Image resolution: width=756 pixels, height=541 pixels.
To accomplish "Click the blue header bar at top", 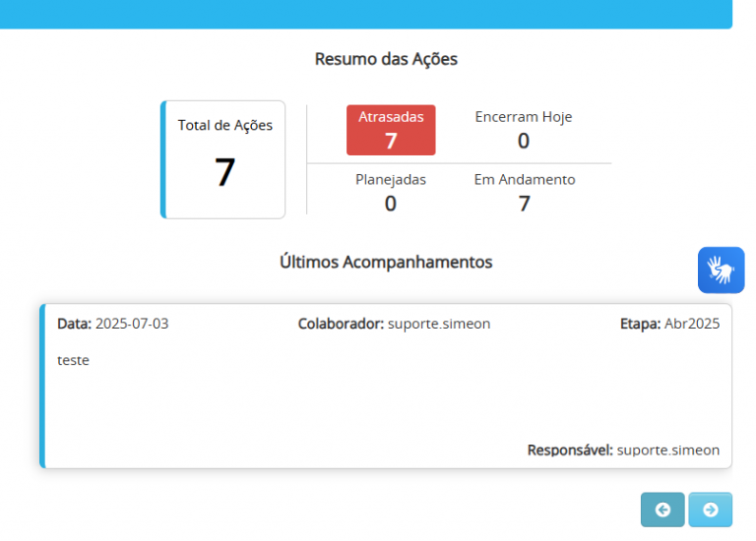I will click(x=366, y=14).
